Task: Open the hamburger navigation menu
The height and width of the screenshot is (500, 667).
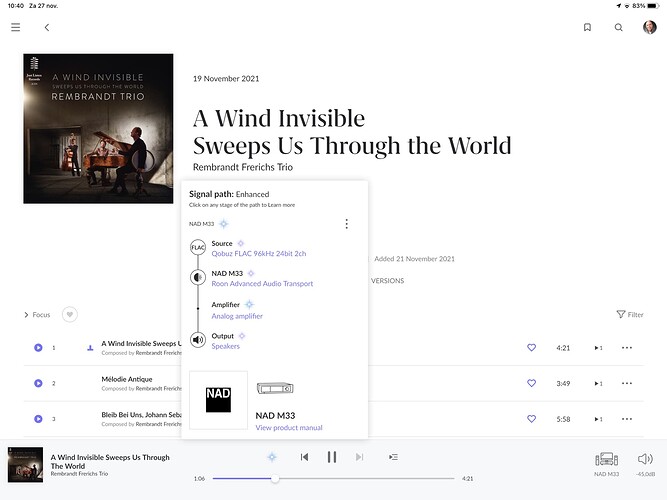Action: (16, 27)
